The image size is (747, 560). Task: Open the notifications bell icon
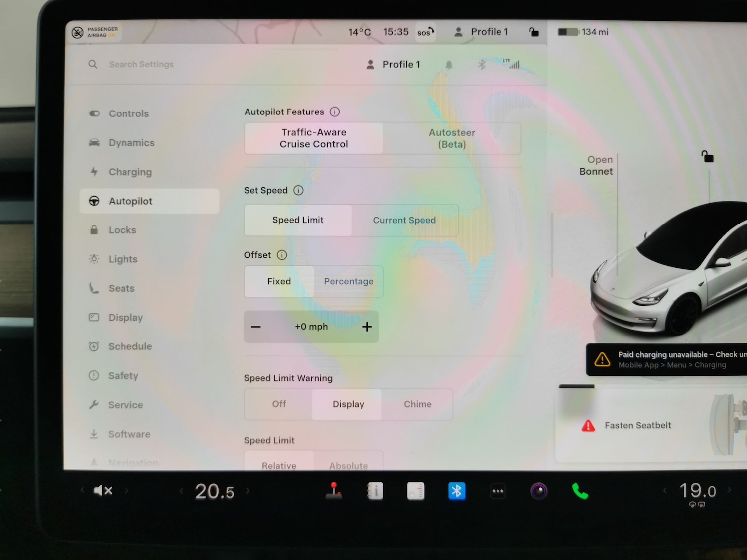click(449, 65)
